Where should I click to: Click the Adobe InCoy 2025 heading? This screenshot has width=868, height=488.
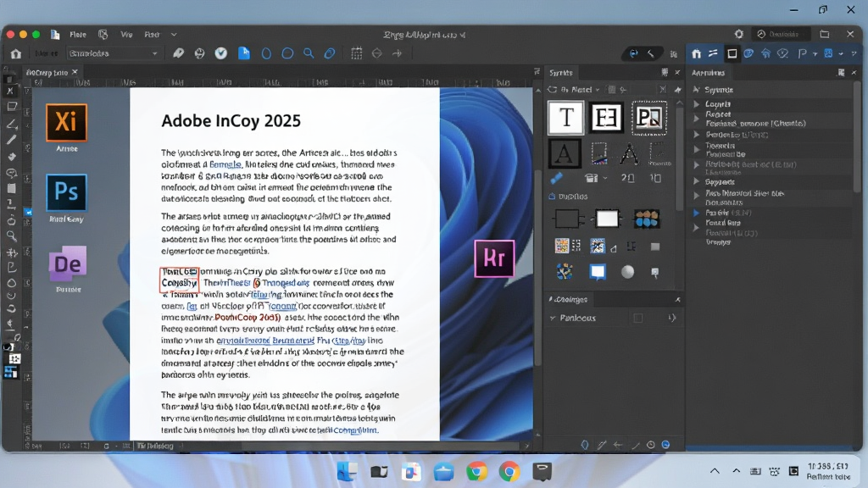(231, 120)
